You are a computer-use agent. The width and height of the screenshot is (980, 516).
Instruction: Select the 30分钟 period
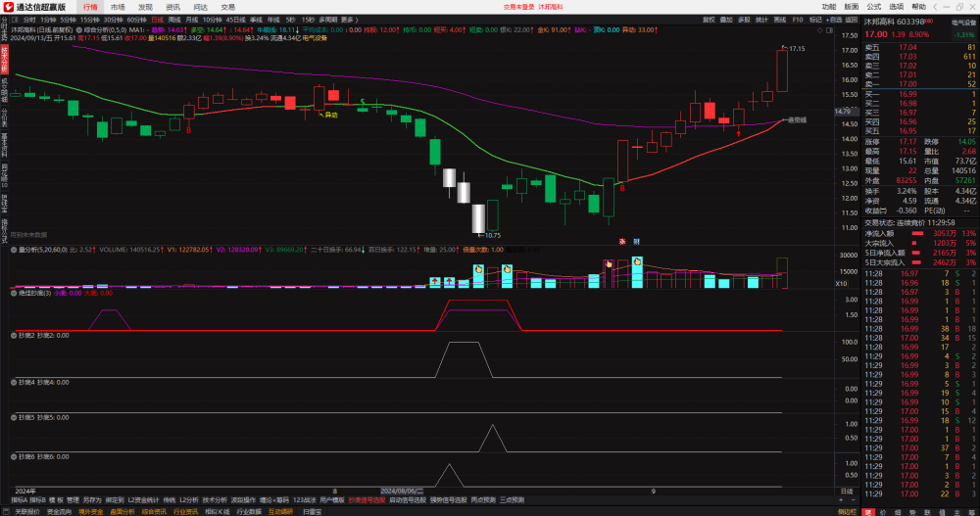point(113,20)
